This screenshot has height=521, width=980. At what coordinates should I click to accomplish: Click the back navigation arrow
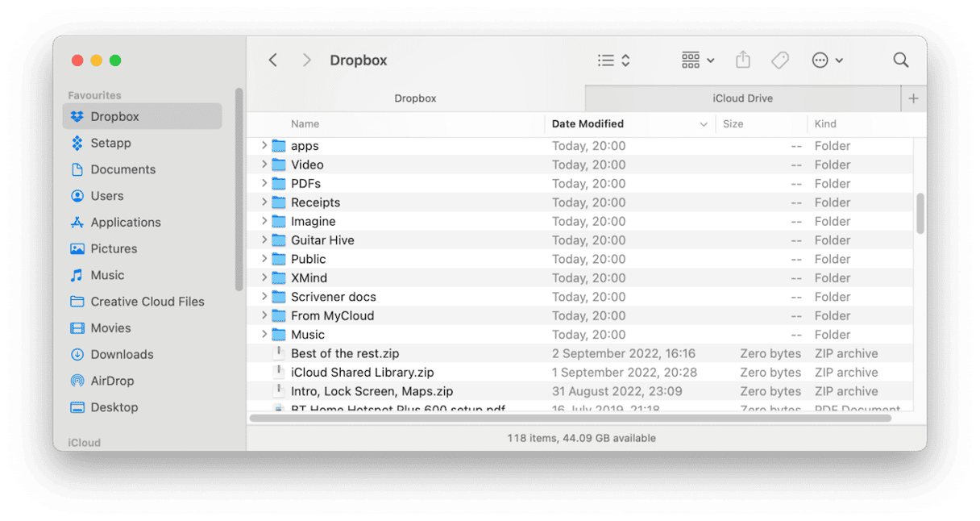[x=273, y=60]
